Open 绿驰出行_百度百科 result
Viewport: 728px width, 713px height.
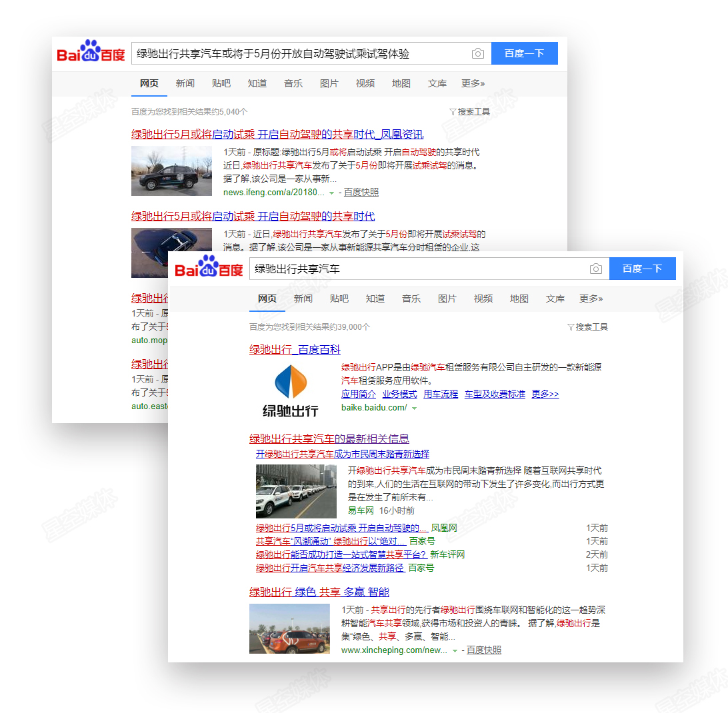295,350
